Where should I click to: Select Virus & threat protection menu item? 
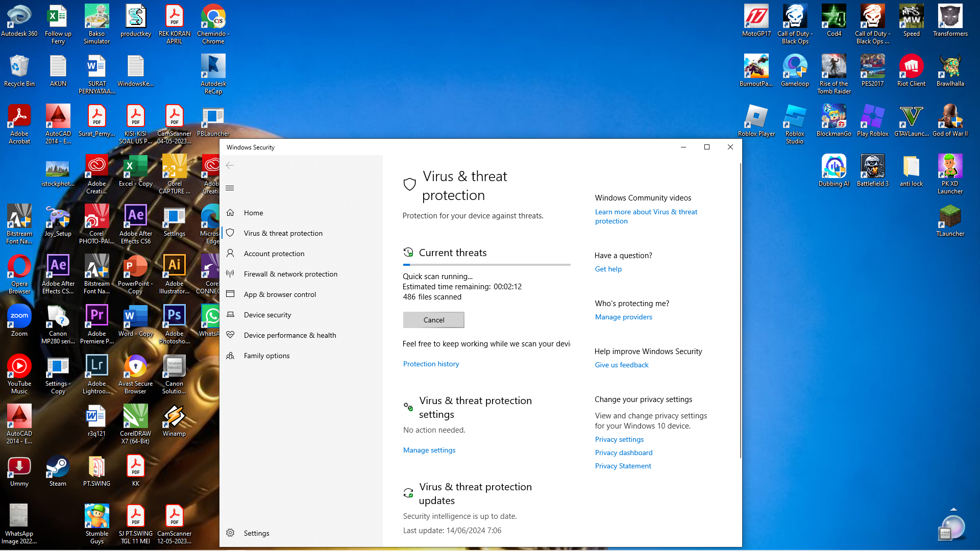(x=283, y=233)
